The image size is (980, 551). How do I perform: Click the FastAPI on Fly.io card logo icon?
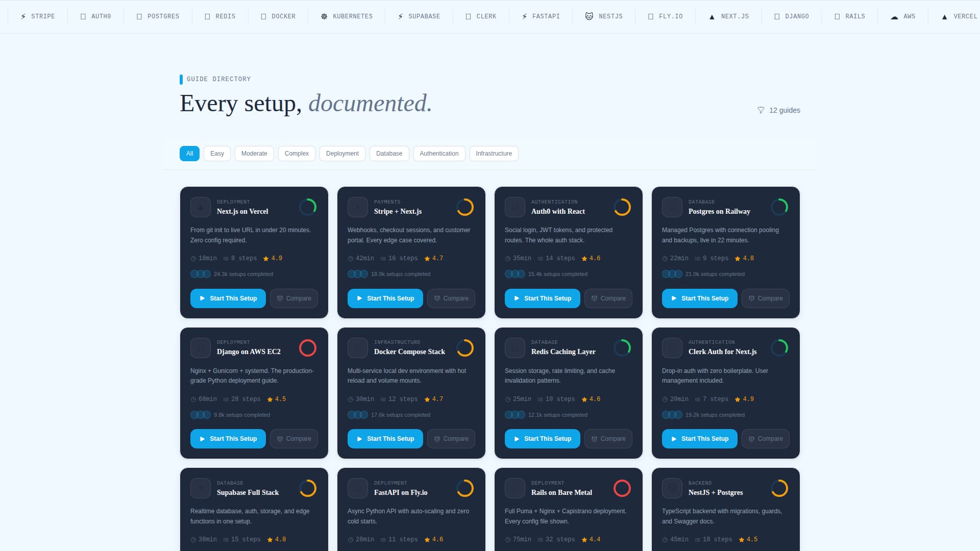pyautogui.click(x=358, y=488)
